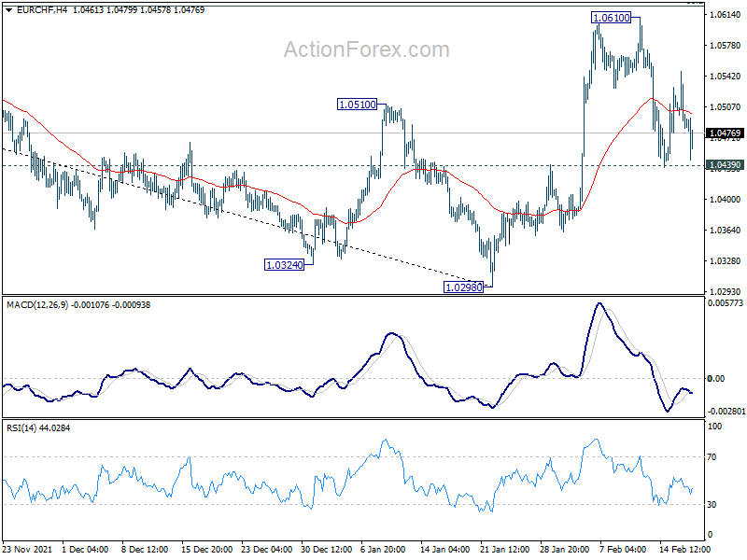Click the 23 Nov 2021 date label

[x=27, y=549]
